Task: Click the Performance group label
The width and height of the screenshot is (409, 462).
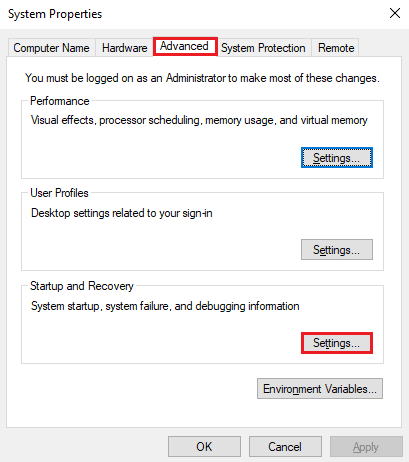Action: (x=60, y=101)
